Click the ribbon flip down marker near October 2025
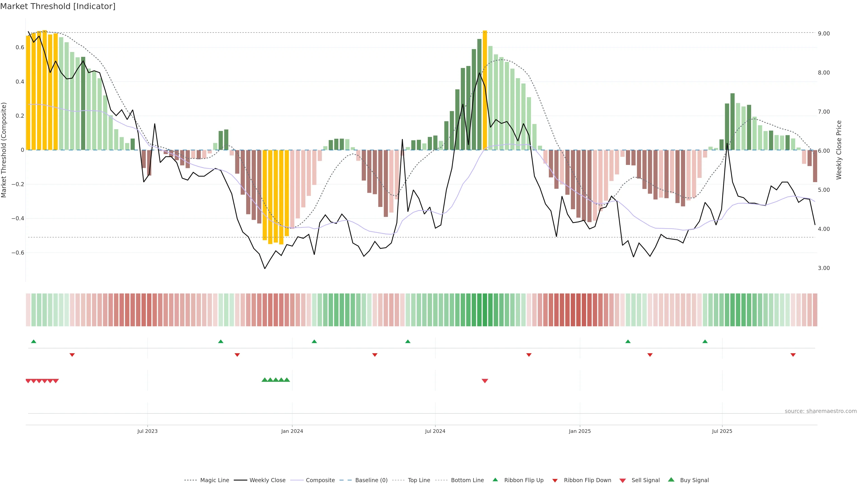This screenshot has width=868, height=488. click(793, 355)
